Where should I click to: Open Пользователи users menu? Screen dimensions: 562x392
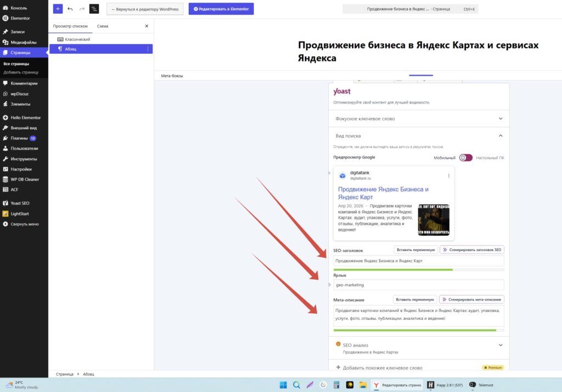pyautogui.click(x=24, y=148)
